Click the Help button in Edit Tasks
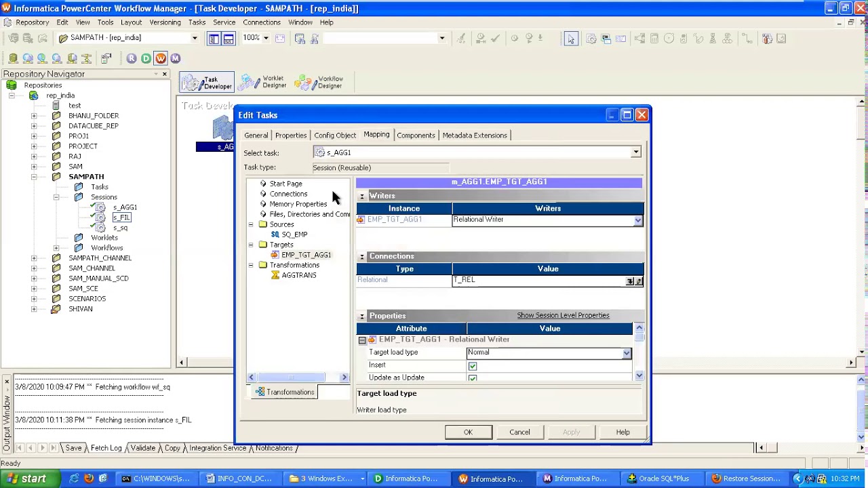The image size is (868, 488). tap(623, 432)
